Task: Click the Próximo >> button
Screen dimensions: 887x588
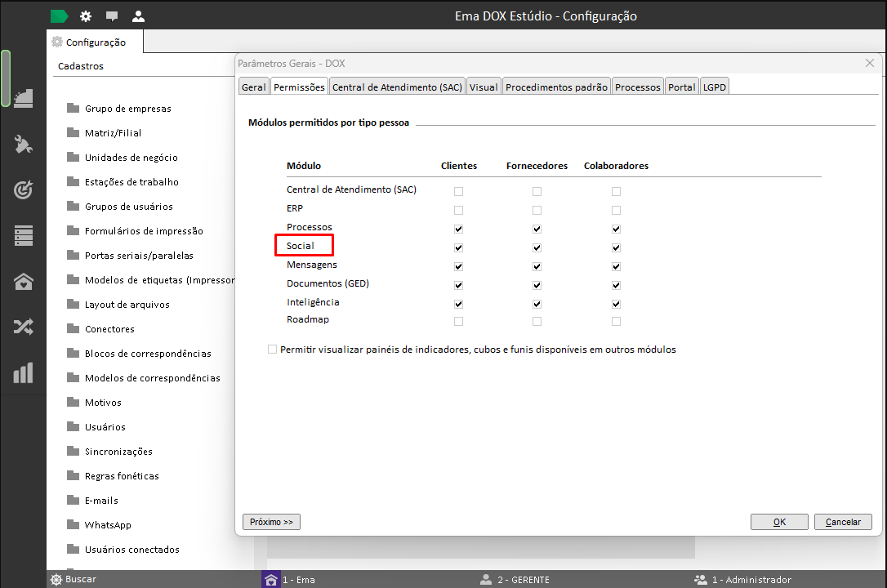Action: (x=271, y=522)
